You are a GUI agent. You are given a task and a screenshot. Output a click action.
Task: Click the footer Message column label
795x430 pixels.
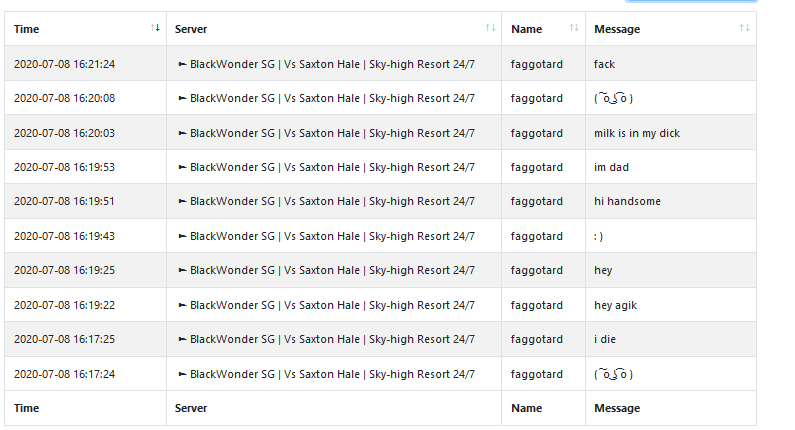(617, 408)
